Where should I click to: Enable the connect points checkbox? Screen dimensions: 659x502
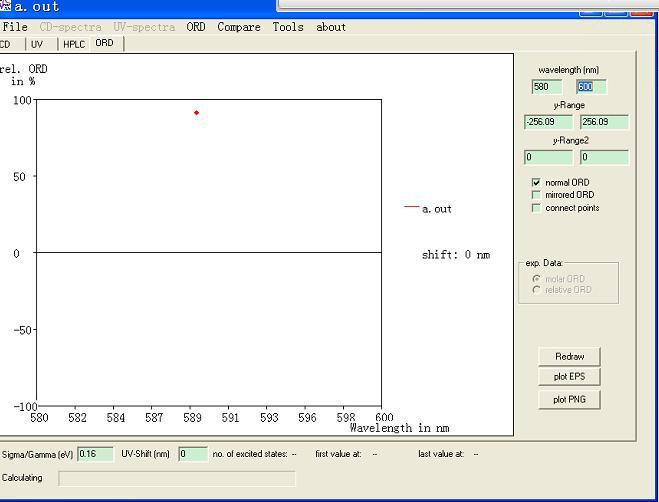coord(536,208)
